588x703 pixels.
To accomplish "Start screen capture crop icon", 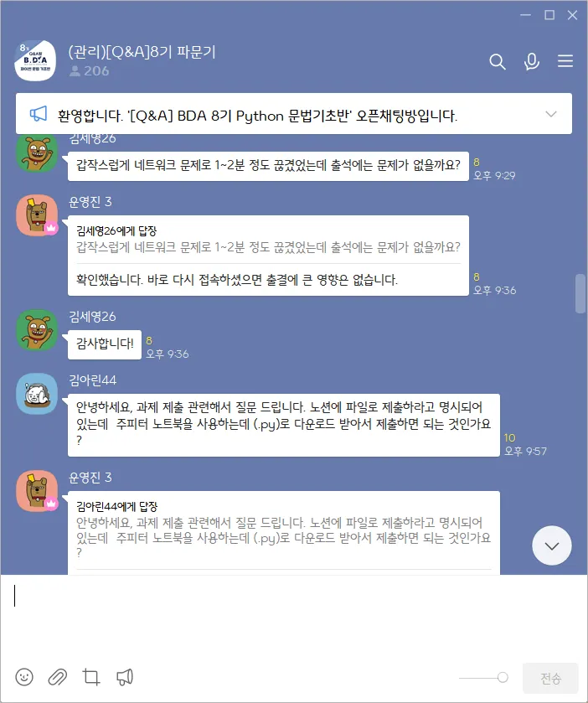I will [91, 677].
